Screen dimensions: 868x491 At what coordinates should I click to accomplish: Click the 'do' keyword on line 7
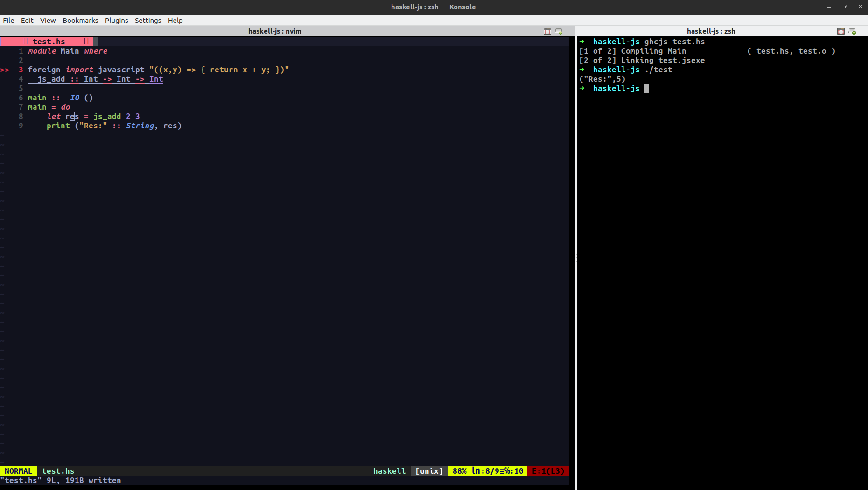point(65,107)
